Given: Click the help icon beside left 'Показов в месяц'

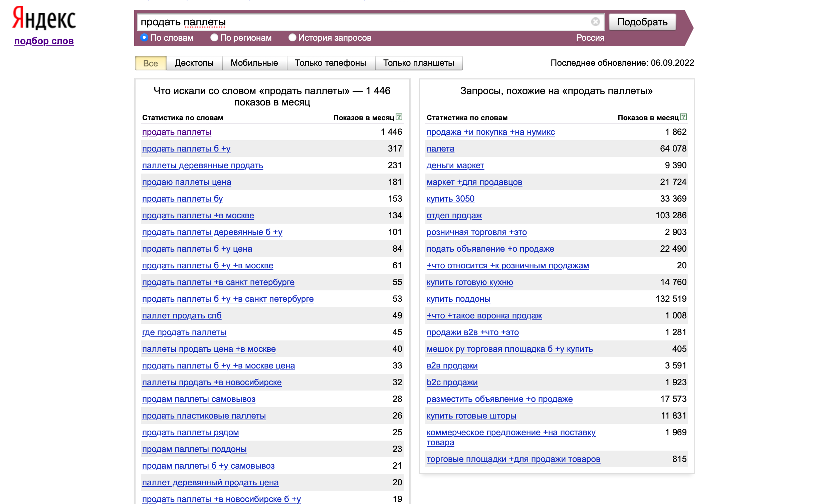Looking at the screenshot, I should [399, 117].
